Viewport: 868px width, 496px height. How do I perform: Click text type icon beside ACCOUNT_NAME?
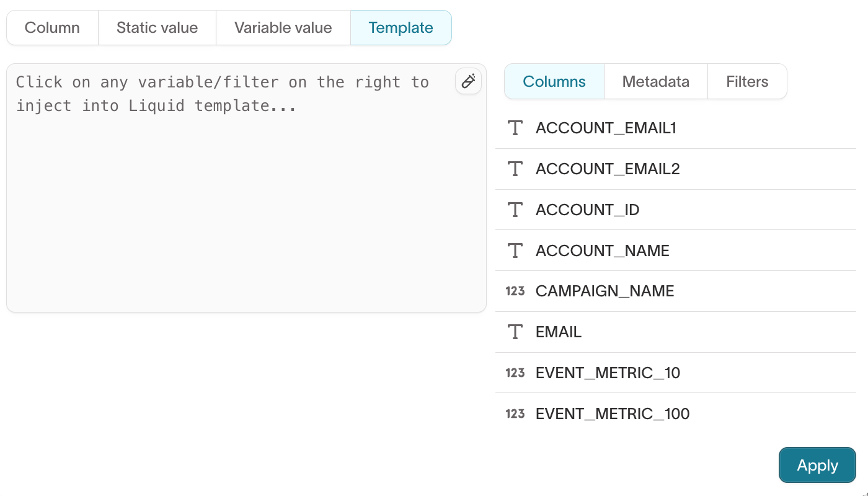[x=515, y=251]
